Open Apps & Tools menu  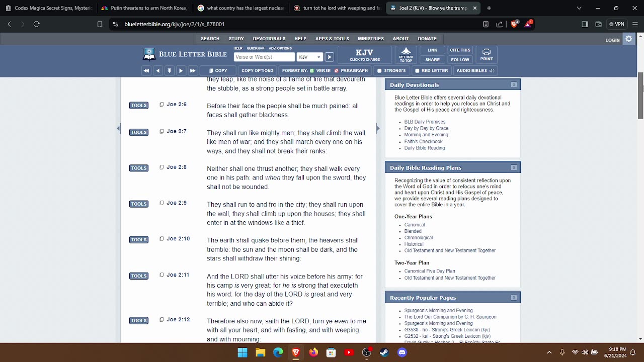point(332,39)
